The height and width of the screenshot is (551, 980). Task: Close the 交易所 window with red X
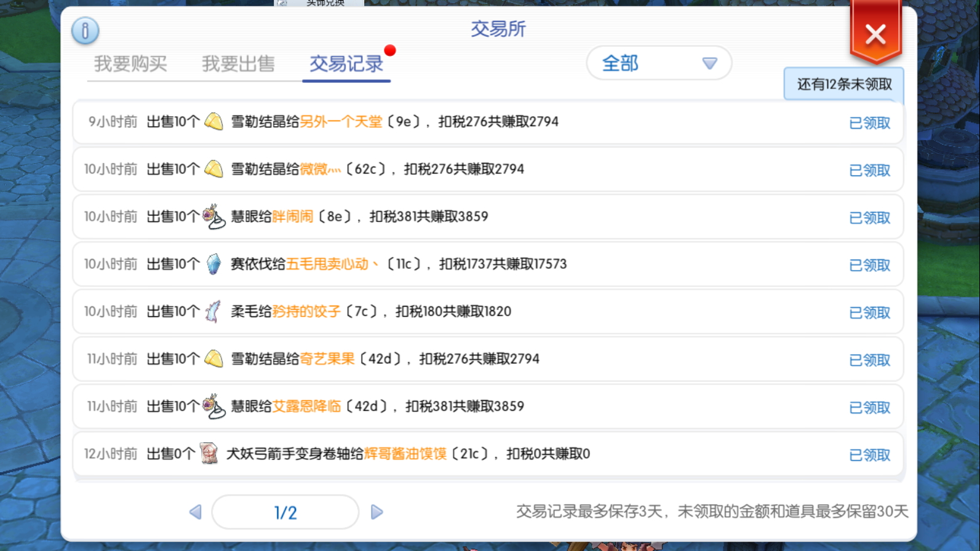(x=875, y=34)
